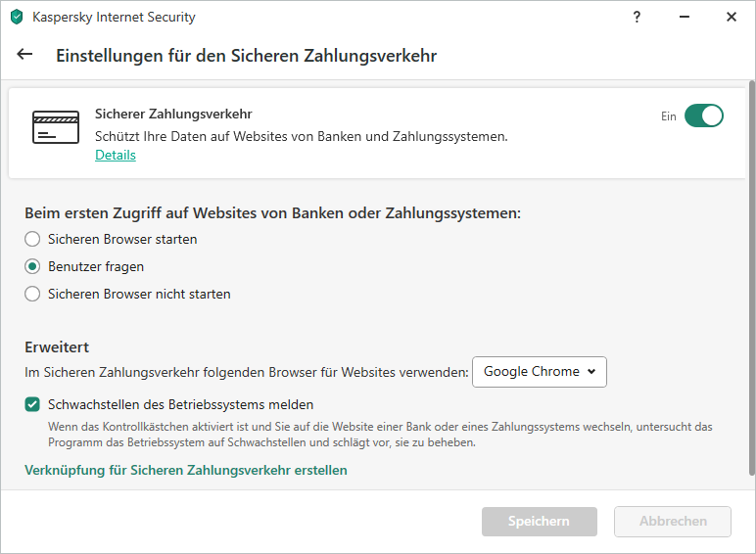Screen dimensions: 756x554
Task: Uncheck 'Schwachstellen des Betriebssystems melden' checkbox
Action: click(32, 404)
